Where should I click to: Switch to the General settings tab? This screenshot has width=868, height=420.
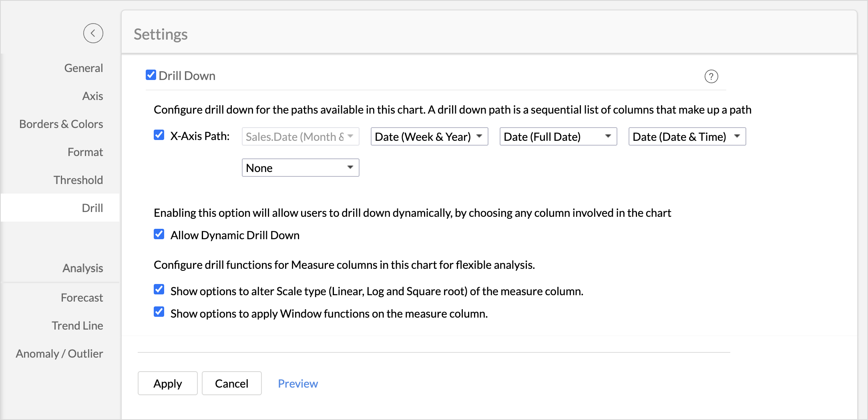pos(83,68)
